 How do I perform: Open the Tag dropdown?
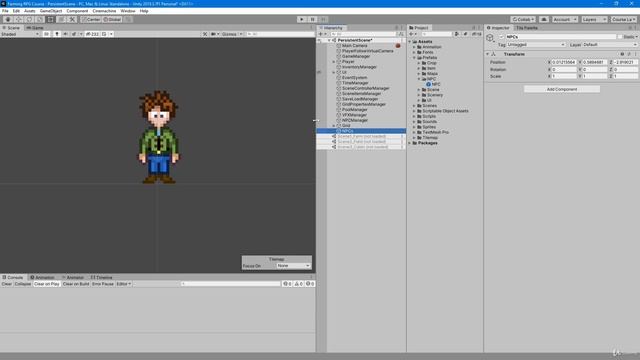tap(536, 44)
